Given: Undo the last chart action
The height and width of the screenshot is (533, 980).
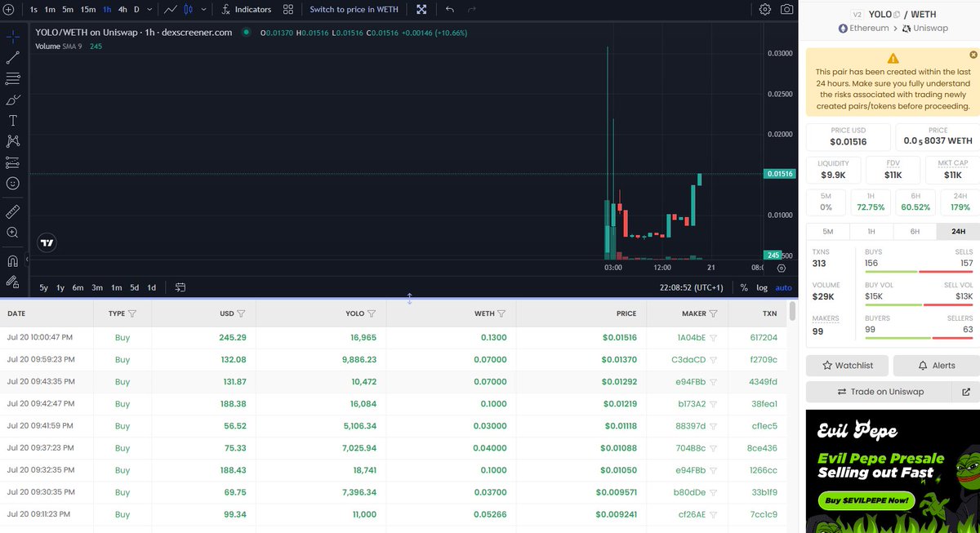Looking at the screenshot, I should click(450, 10).
